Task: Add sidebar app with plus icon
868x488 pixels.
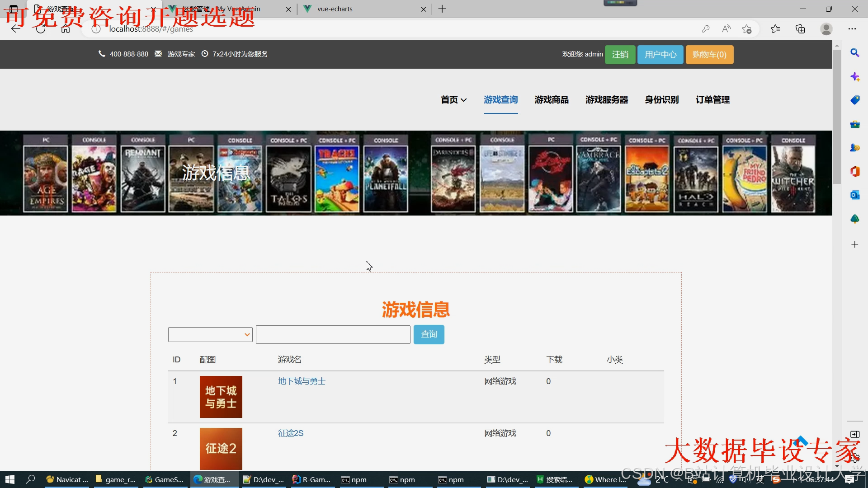Action: click(x=854, y=244)
